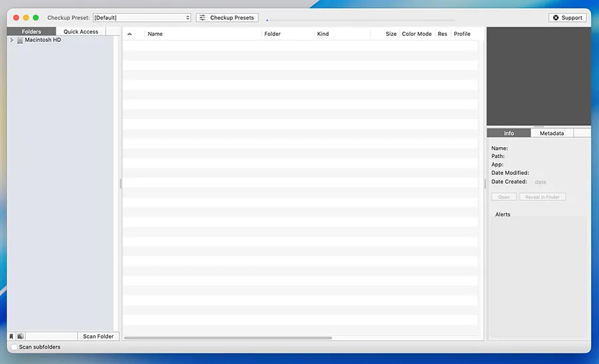This screenshot has height=364, width=599.
Task: Click the horizontal scrollbar under file list
Action: [x=228, y=338]
